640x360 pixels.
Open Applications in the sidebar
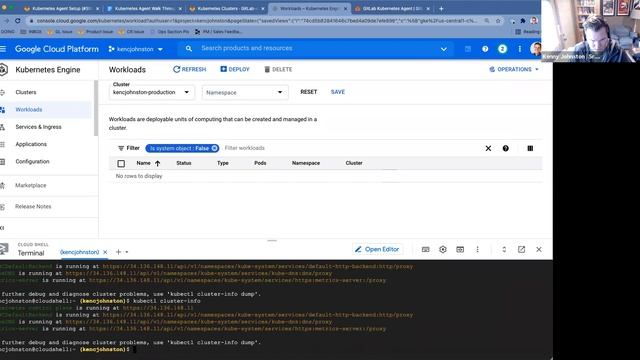click(31, 144)
